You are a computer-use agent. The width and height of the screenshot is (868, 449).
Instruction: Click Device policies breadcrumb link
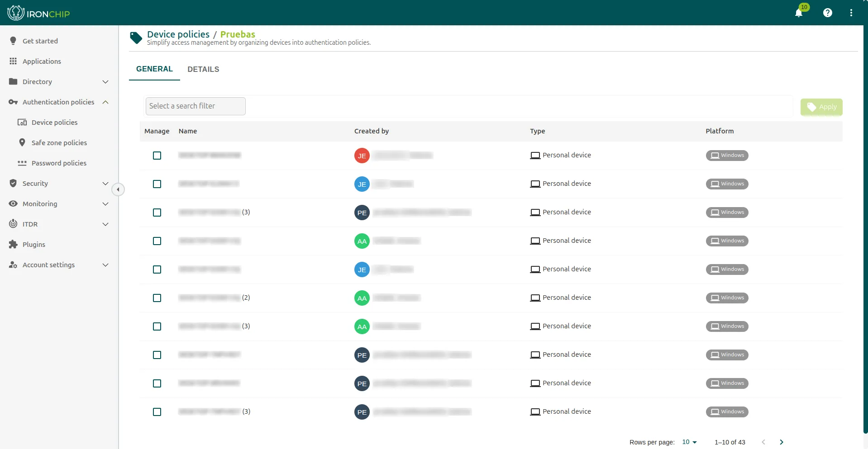coord(178,34)
